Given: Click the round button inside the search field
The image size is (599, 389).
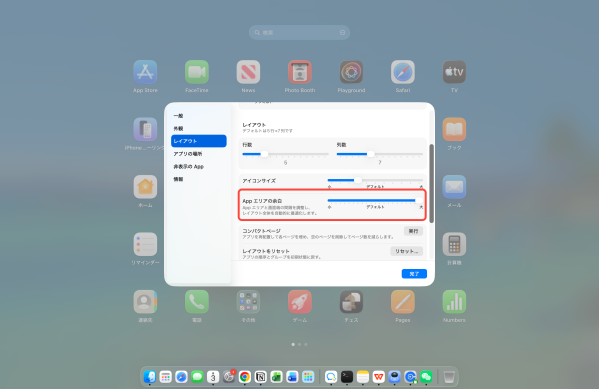Looking at the screenshot, I should 342,32.
